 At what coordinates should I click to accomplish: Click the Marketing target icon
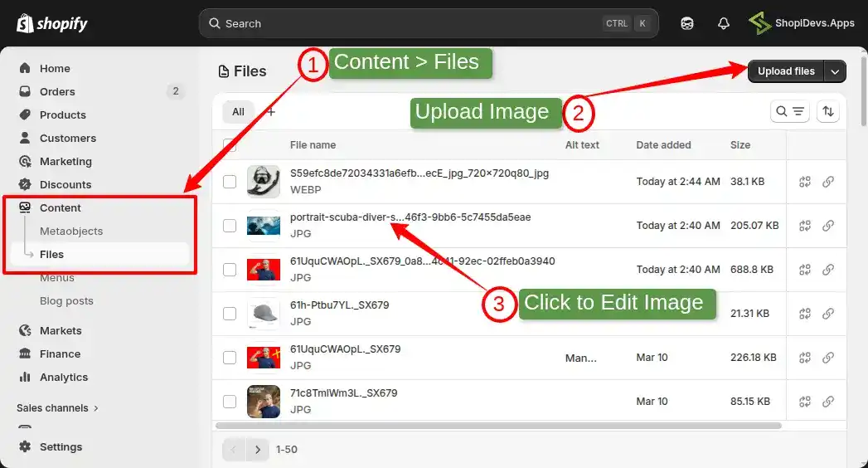point(25,161)
